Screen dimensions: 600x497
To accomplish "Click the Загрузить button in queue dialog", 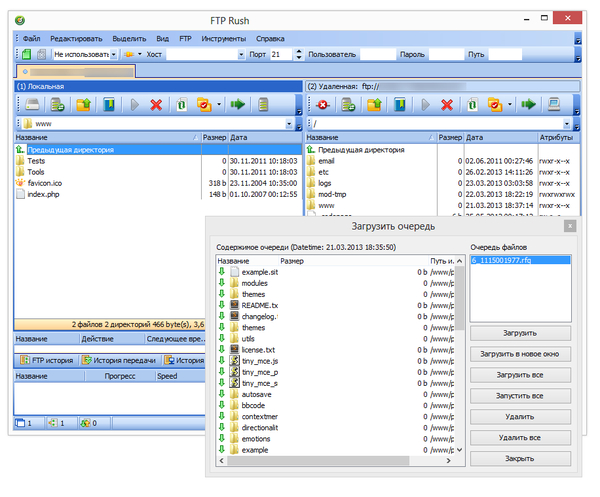I will 520,333.
